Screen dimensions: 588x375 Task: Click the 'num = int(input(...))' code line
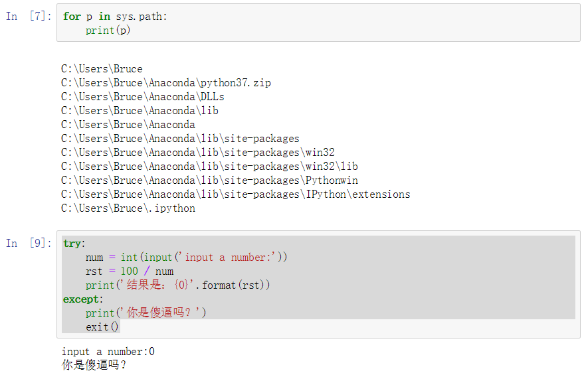[x=186, y=258]
